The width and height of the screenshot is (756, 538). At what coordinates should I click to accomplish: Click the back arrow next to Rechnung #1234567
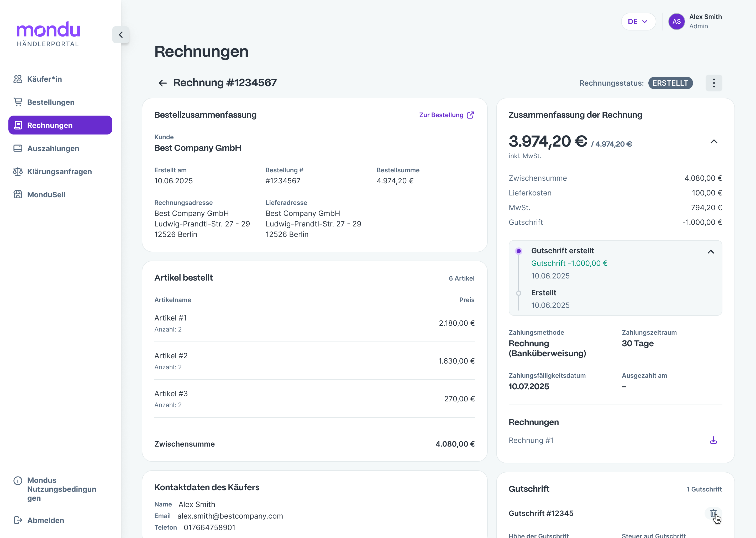coord(162,83)
